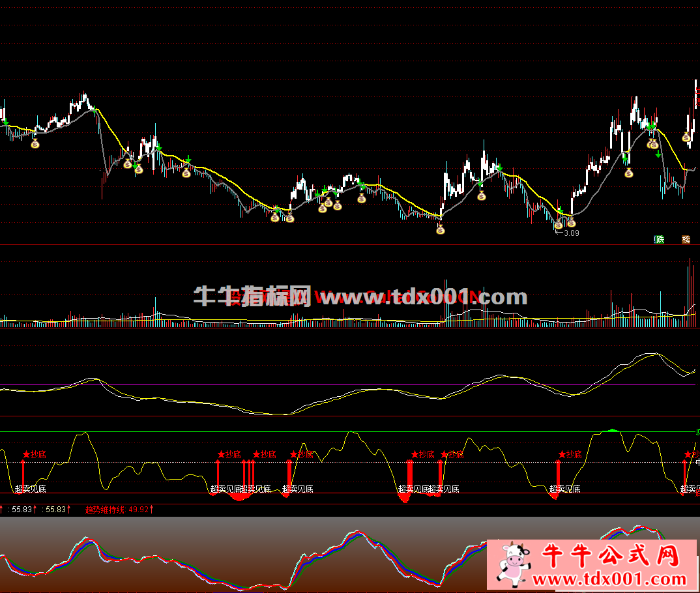Click the money bag icon beside the final price spike
The width and height of the screenshot is (700, 593).
click(686, 137)
